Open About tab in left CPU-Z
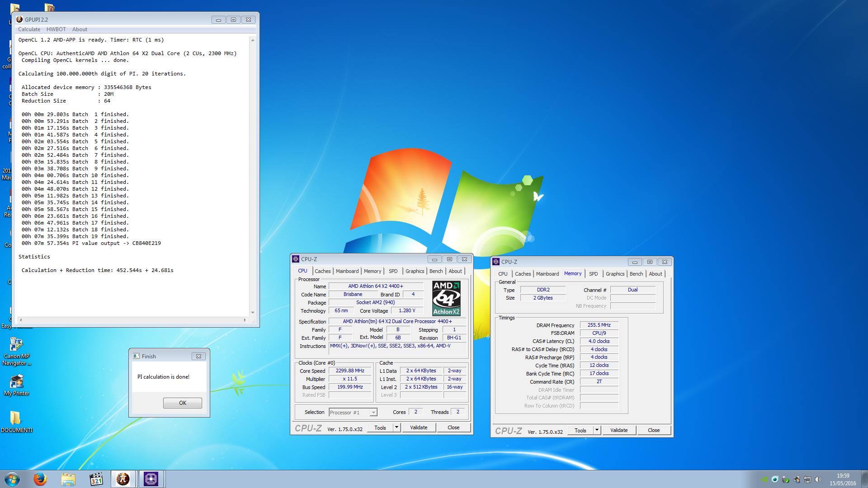 click(x=455, y=271)
